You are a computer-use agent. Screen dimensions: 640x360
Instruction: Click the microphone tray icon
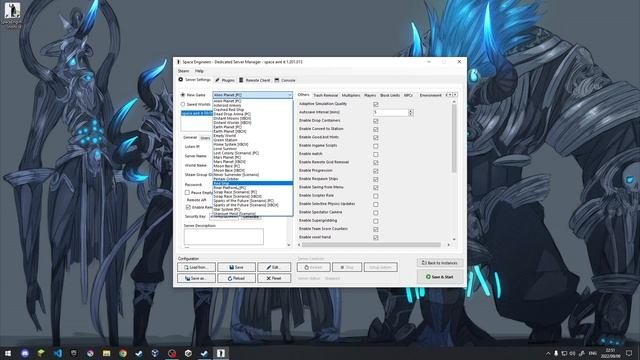click(556, 353)
